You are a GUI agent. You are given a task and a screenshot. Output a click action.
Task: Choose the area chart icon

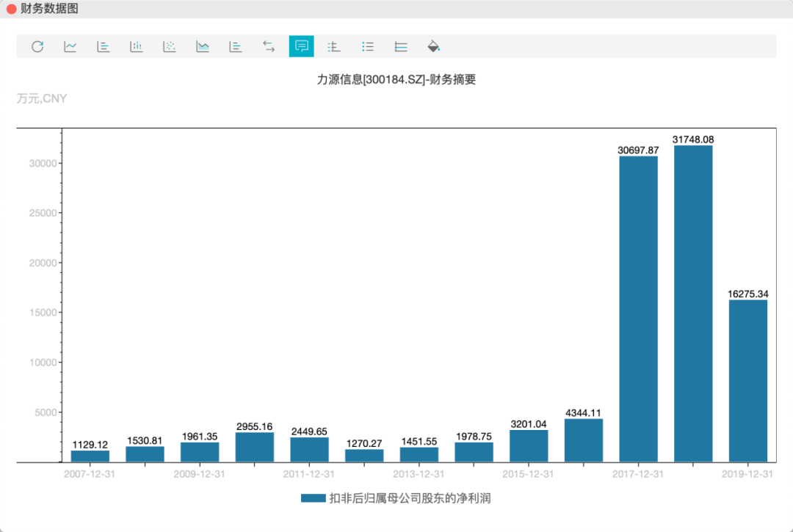(203, 46)
